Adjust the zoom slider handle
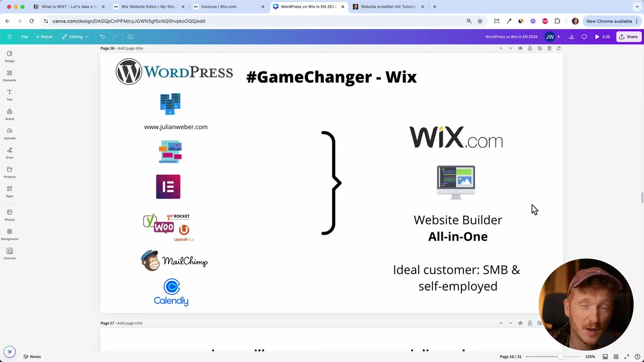This screenshot has width=644, height=362. pos(560,357)
